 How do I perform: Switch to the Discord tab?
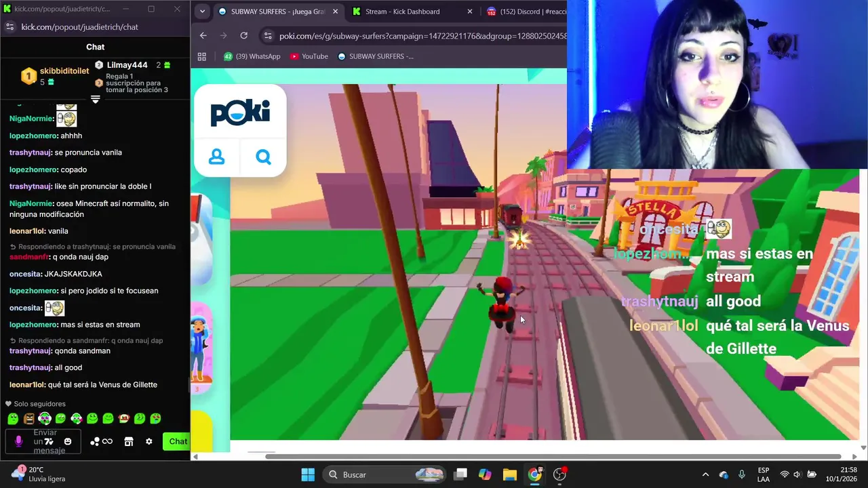tap(526, 12)
